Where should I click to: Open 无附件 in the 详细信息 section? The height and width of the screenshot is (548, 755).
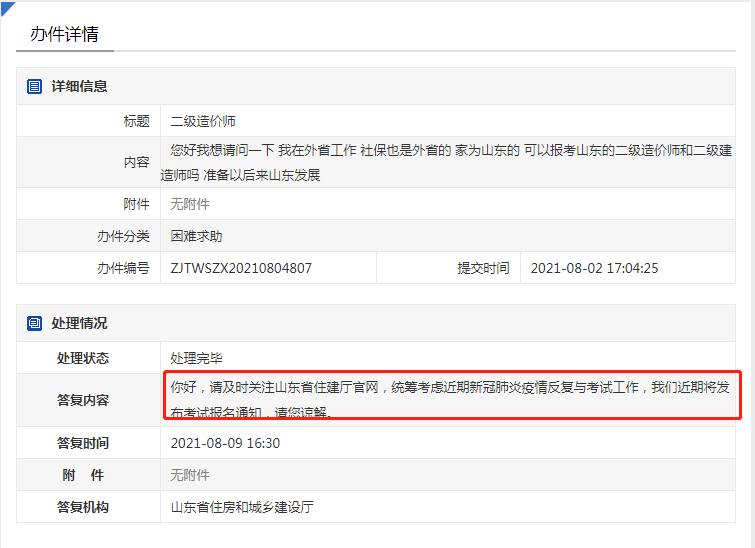190,204
